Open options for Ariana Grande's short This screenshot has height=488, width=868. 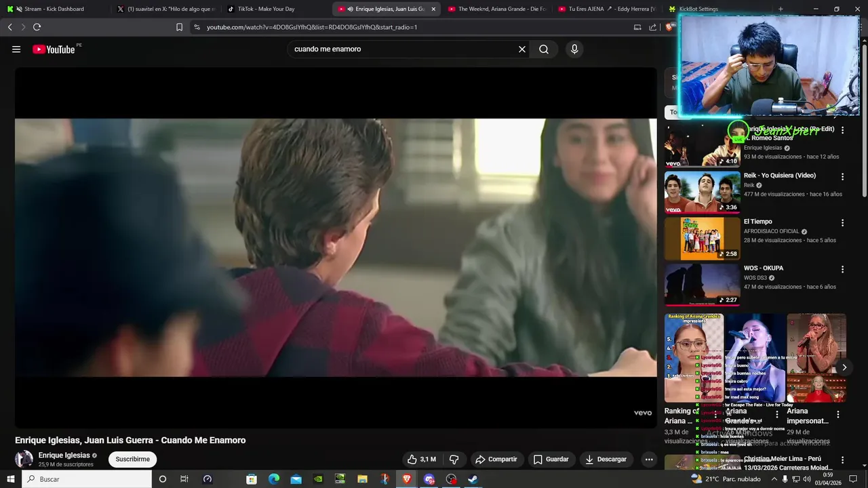tap(777, 414)
